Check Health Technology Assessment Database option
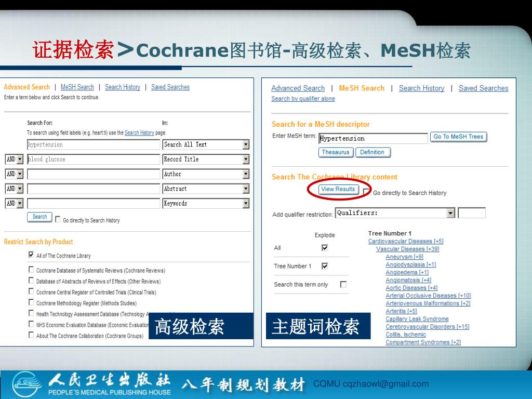The width and height of the screenshot is (532, 399). coord(31,313)
